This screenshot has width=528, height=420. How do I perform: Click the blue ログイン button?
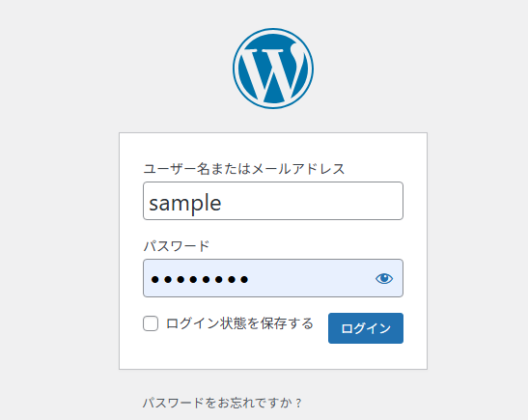(366, 328)
